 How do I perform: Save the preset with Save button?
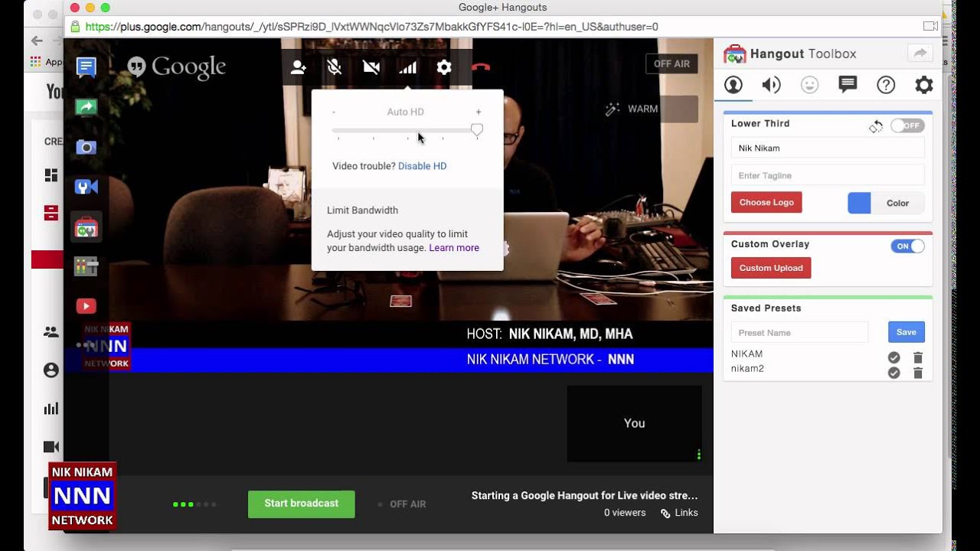[906, 332]
